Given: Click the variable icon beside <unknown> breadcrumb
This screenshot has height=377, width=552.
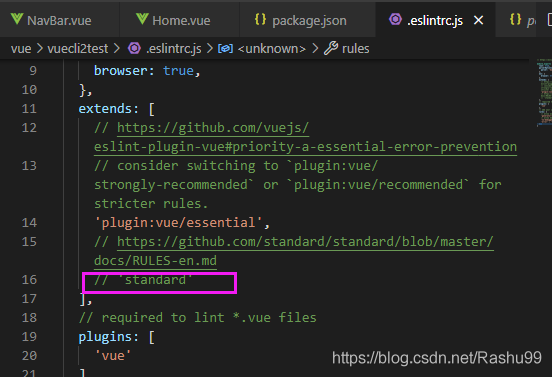Looking at the screenshot, I should click(225, 49).
